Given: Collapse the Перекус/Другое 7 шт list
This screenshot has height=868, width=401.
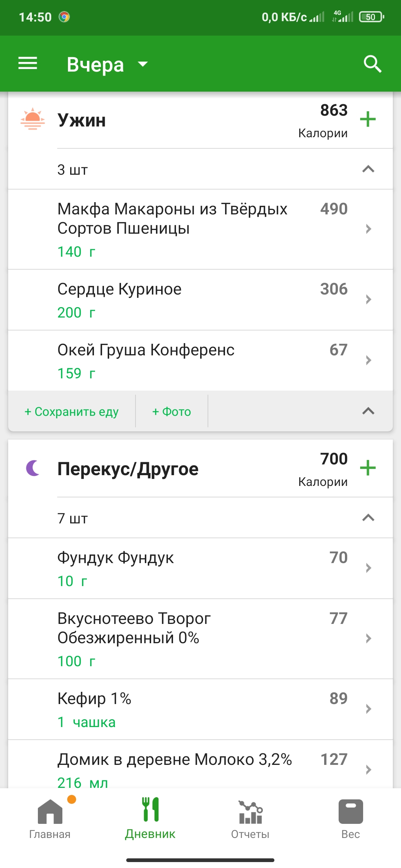Looking at the screenshot, I should pyautogui.click(x=368, y=518).
